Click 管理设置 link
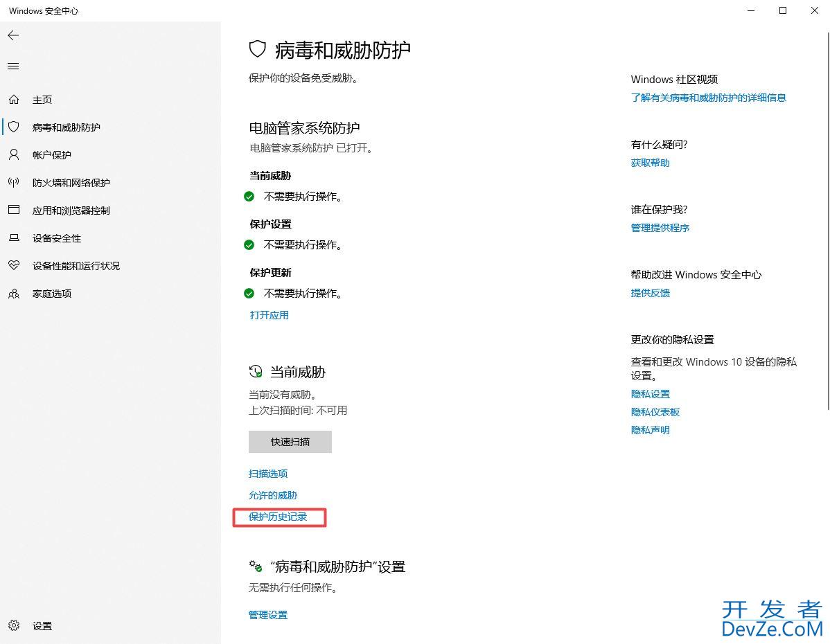 coord(268,615)
